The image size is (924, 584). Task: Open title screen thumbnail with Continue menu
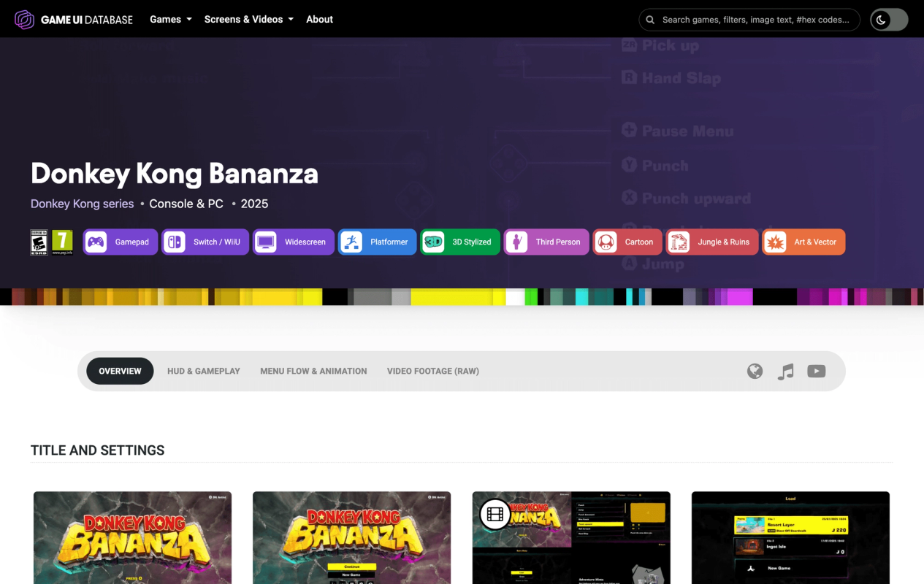click(x=351, y=538)
